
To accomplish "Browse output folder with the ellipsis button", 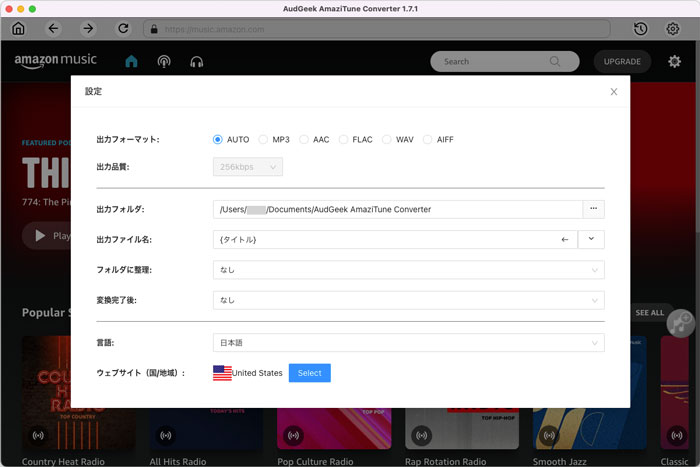I will pyautogui.click(x=593, y=209).
